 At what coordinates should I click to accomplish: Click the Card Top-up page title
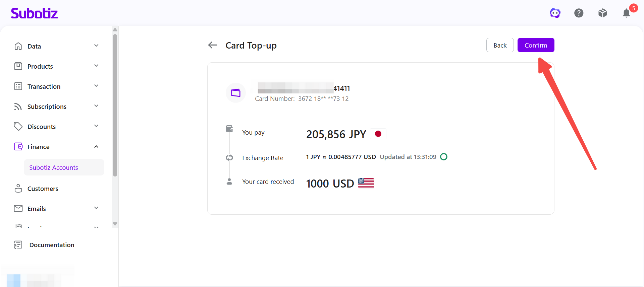[251, 46]
